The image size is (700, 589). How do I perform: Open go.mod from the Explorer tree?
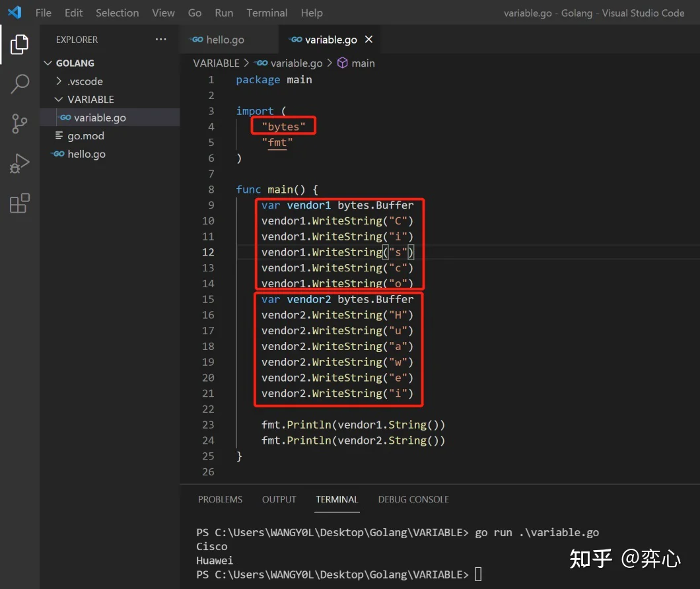point(110,136)
